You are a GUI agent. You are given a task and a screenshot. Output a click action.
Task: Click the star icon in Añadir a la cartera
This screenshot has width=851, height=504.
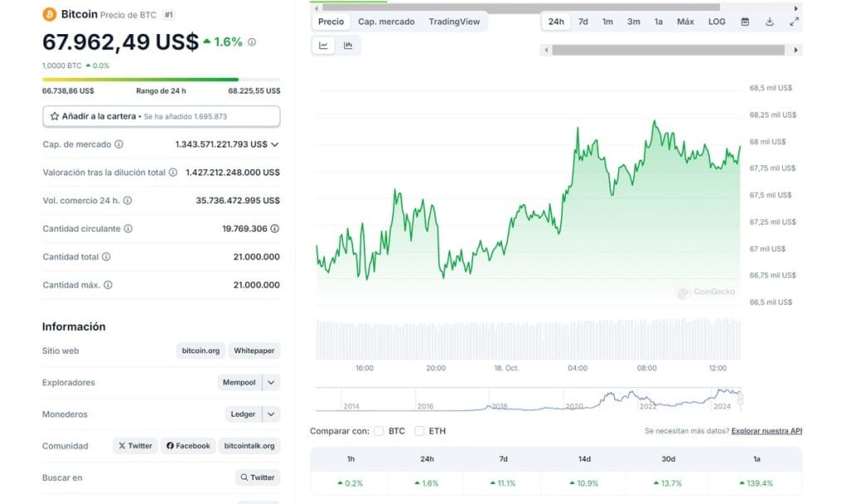point(54,116)
